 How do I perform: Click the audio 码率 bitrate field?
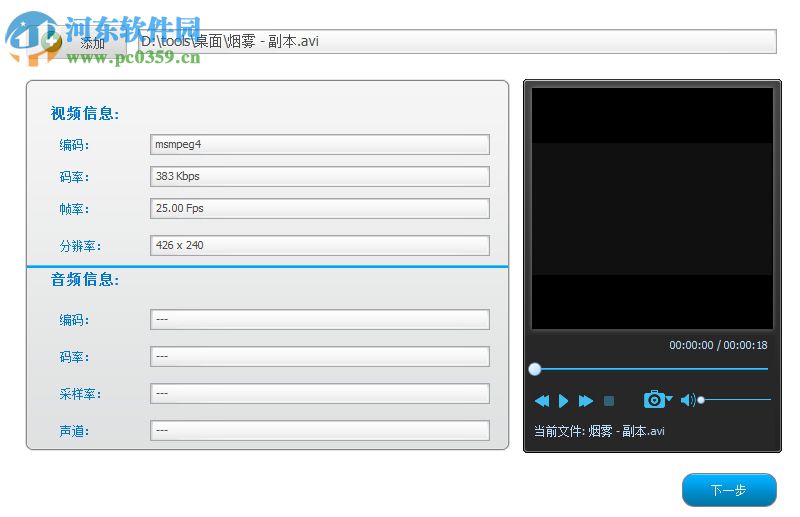(320, 356)
